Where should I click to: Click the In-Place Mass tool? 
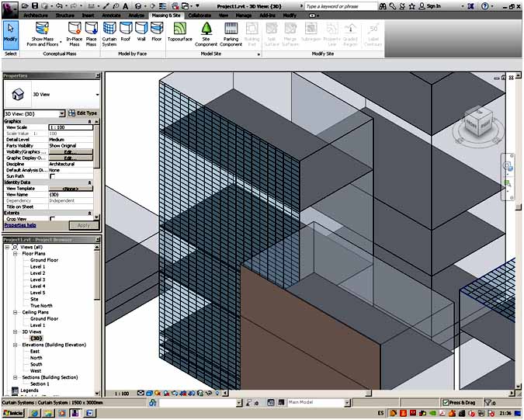point(75,34)
